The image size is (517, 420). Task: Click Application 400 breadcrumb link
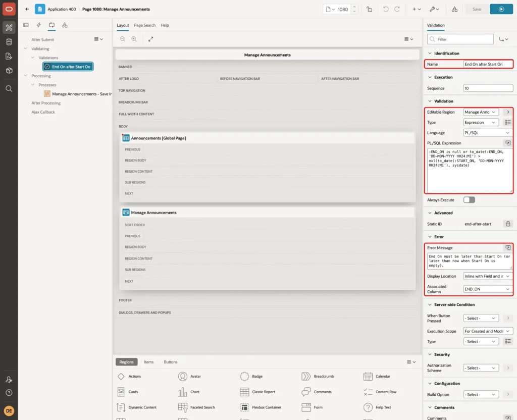62,9
